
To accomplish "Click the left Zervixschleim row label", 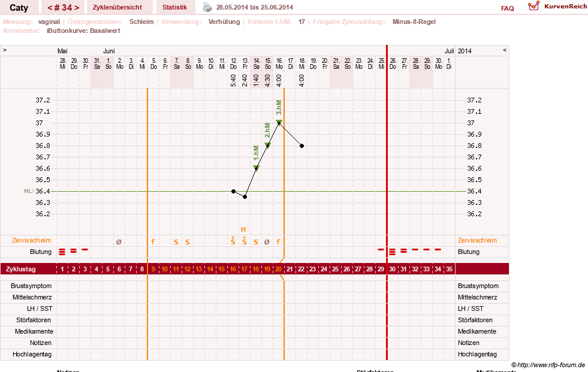I will (x=32, y=240).
